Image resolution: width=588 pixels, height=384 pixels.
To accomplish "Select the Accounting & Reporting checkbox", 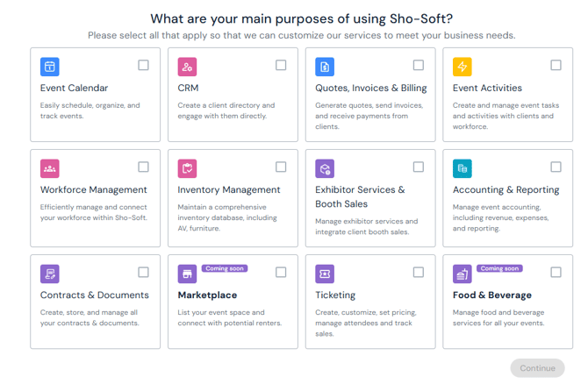I will 556,167.
